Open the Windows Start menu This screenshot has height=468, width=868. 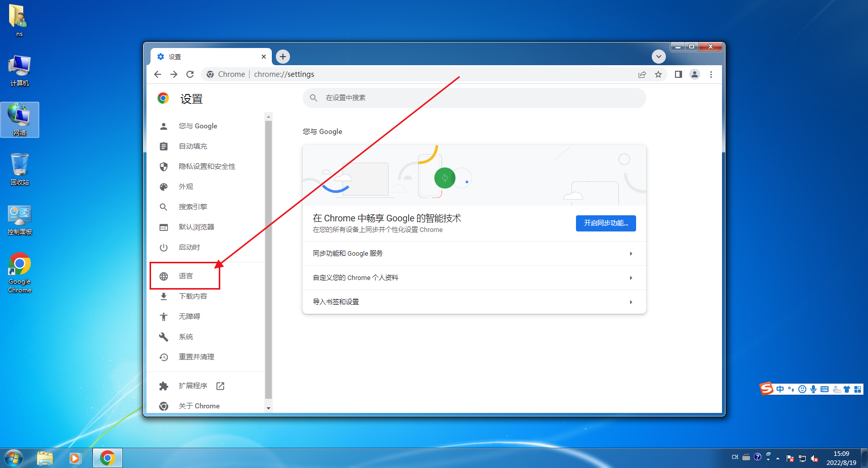(14, 458)
